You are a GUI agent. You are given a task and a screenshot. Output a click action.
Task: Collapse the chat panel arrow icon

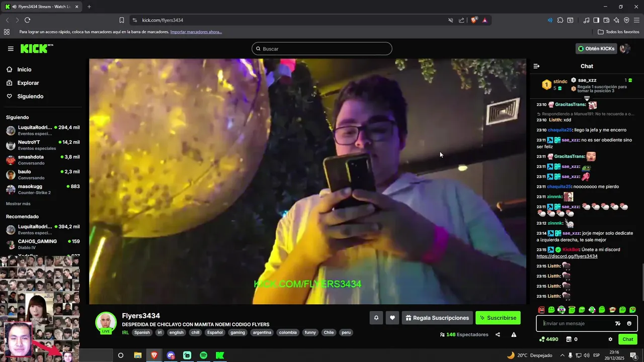536,66
